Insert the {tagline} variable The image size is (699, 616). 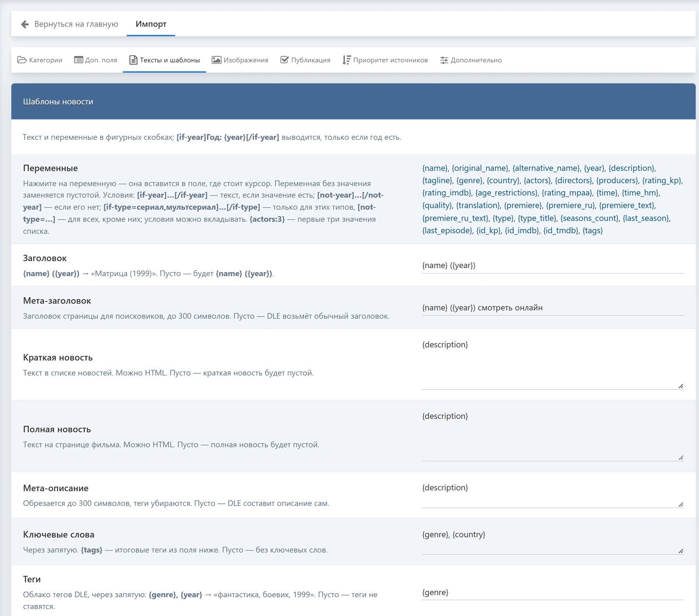point(437,180)
